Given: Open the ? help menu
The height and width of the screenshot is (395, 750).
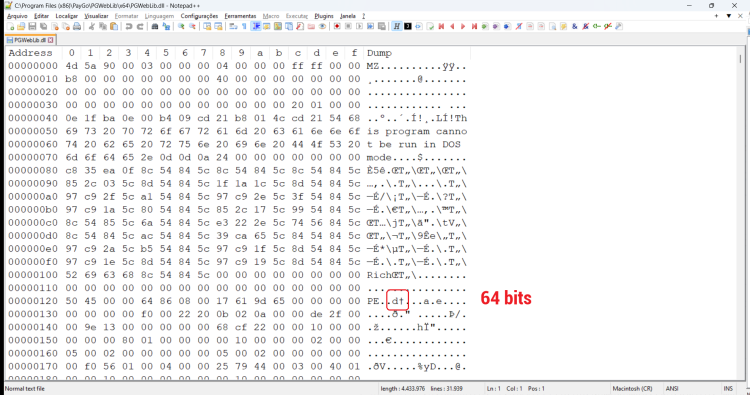Looking at the screenshot, I should click(364, 16).
